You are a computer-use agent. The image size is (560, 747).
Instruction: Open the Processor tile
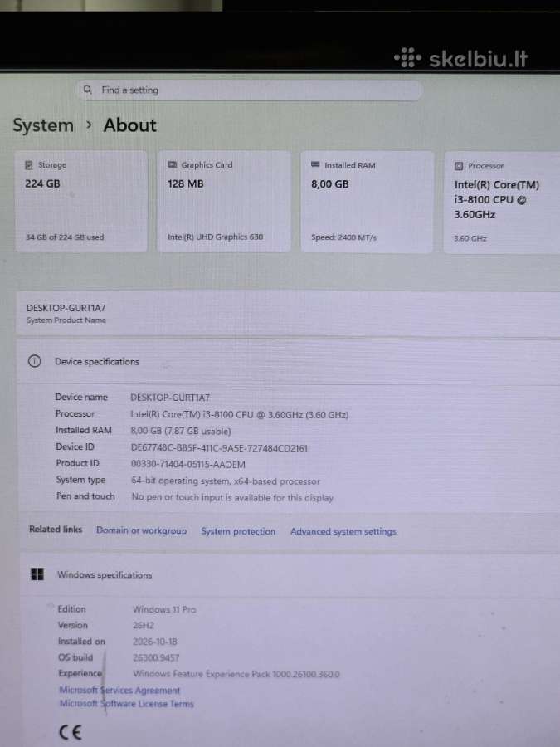pos(502,203)
